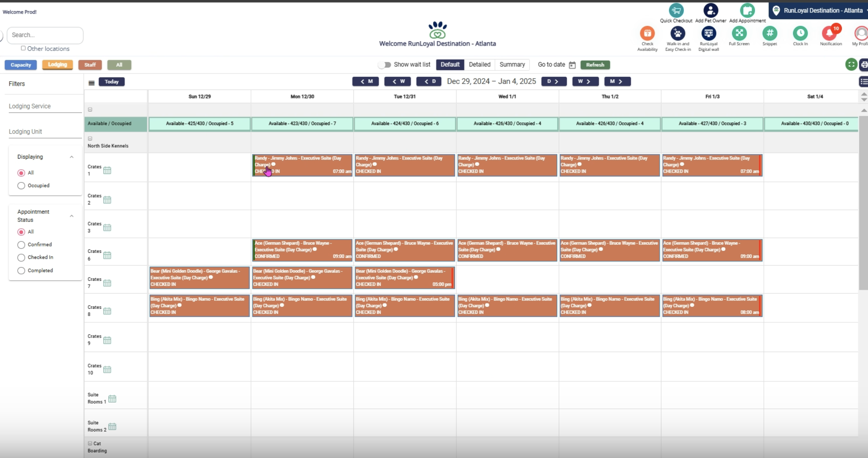Open Walk-in and Easy Check-in
Screen dimensions: 868x458
point(678,33)
